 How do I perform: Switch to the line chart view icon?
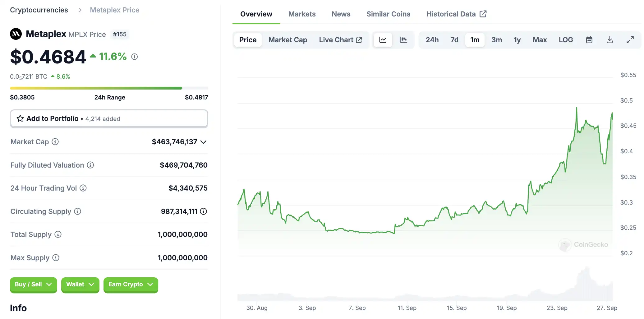[383, 40]
